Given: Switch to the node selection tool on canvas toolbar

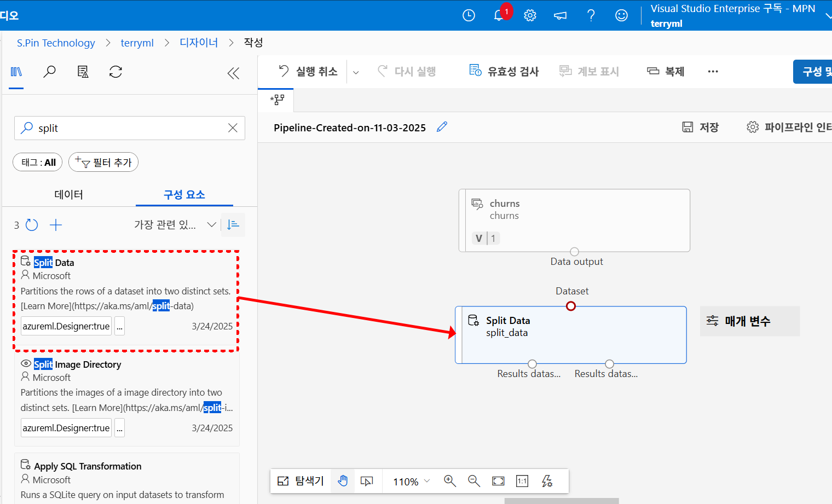Looking at the screenshot, I should pos(367,481).
